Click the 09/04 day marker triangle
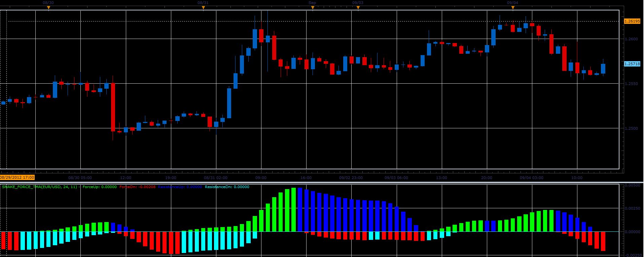Screen dimensions: 644x257 [513, 8]
